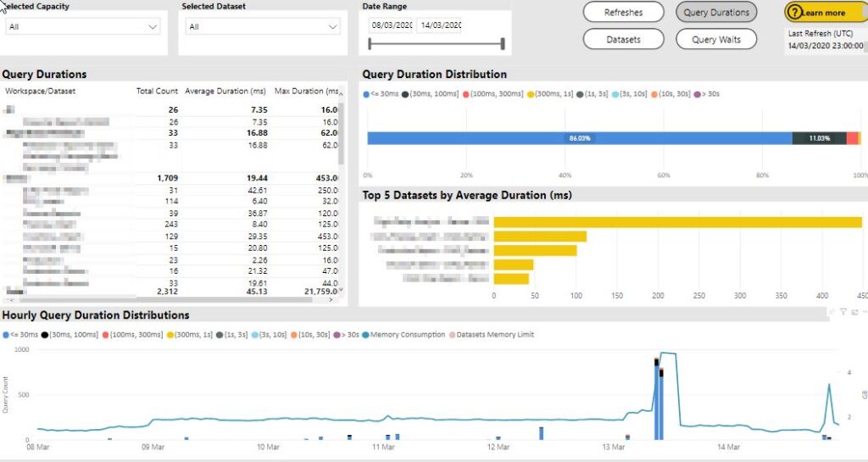Go to the Refreshes page

(623, 12)
